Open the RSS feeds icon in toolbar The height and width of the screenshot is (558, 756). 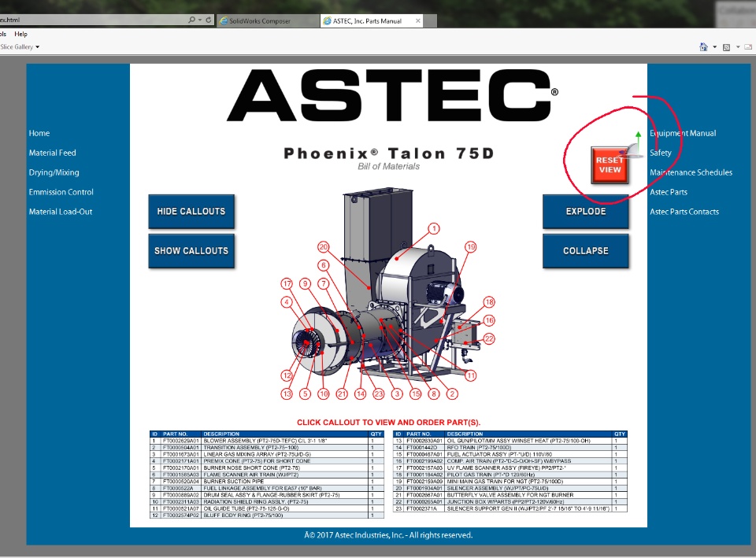pyautogui.click(x=726, y=47)
